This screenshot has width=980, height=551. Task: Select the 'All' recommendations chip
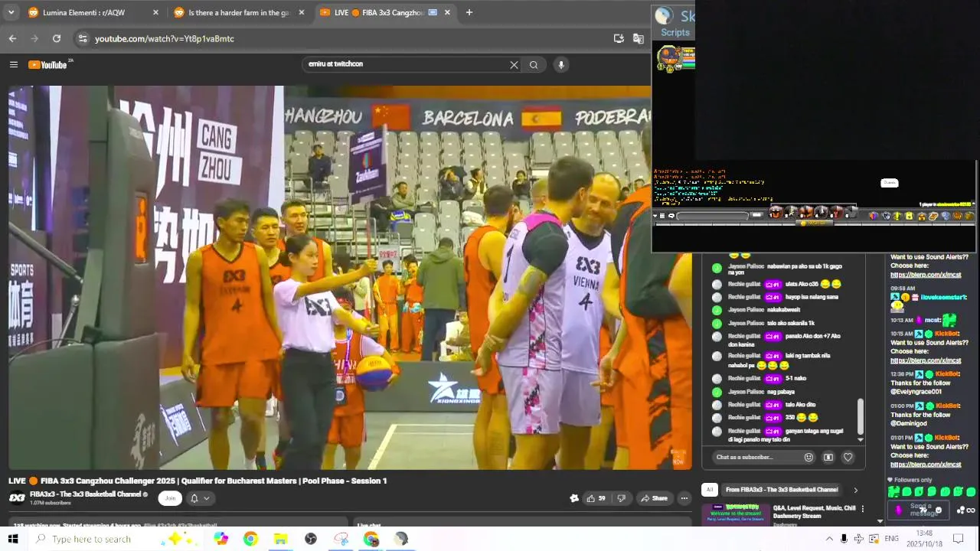click(710, 490)
